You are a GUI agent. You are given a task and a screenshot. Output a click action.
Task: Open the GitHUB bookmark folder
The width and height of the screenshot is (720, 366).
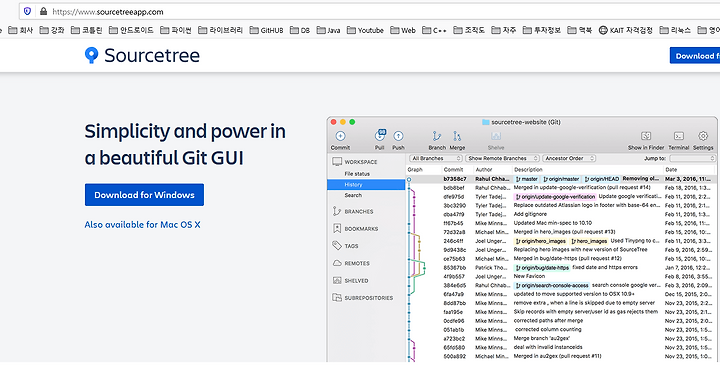pyautogui.click(x=267, y=30)
